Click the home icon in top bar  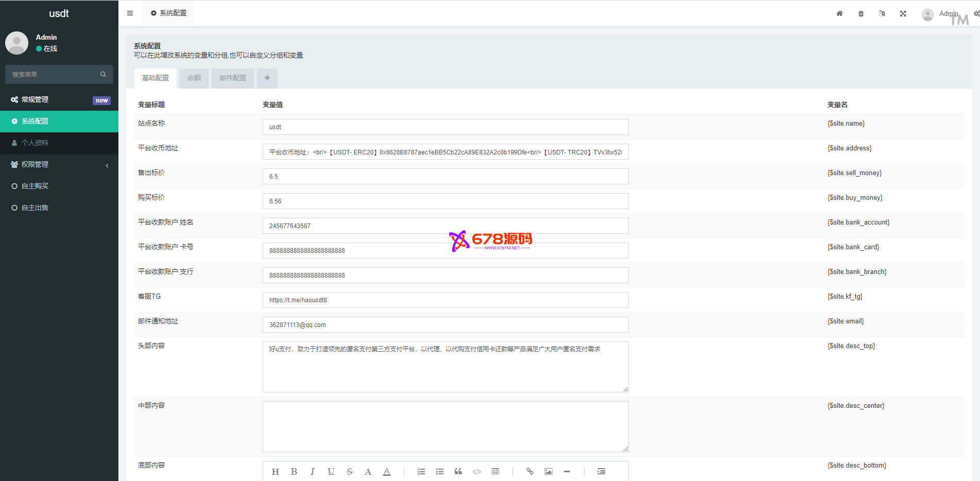(x=839, y=14)
